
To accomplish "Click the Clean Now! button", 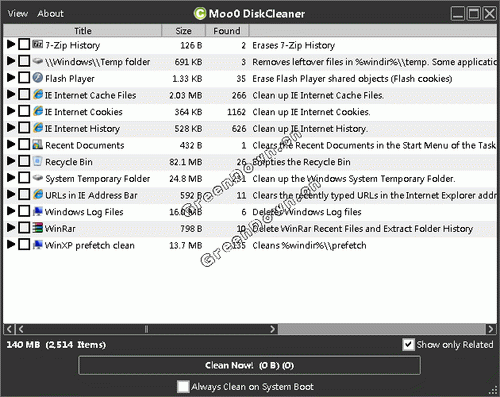I will pyautogui.click(x=249, y=365).
